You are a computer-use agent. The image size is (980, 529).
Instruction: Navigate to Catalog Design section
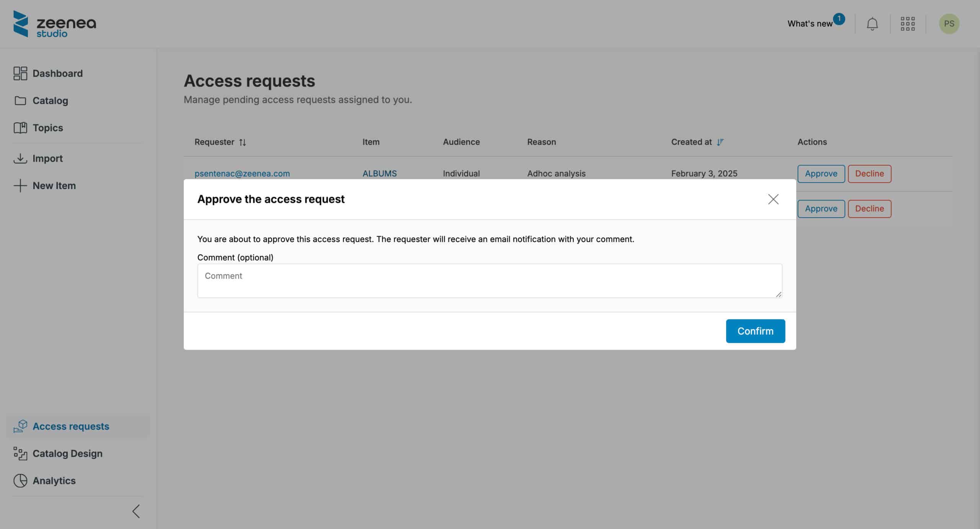[67, 453]
